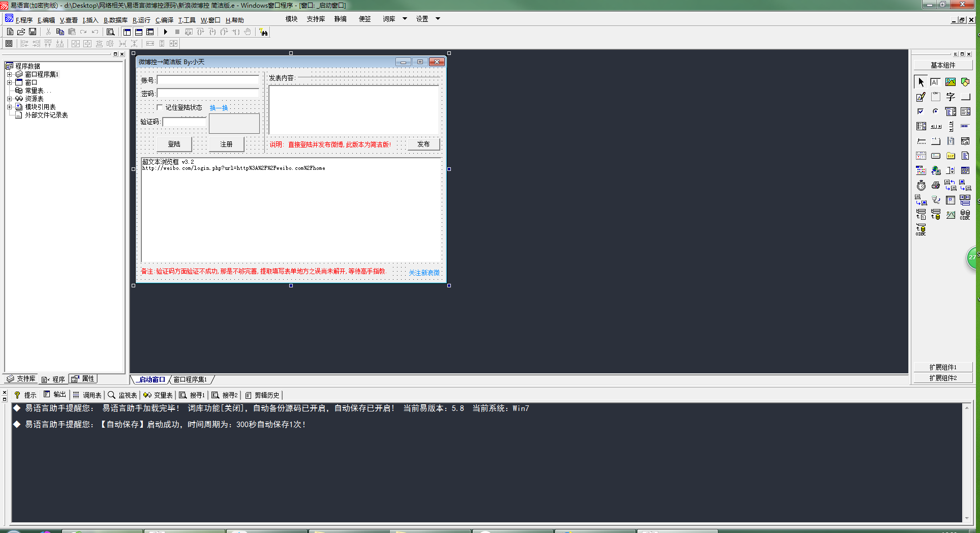Viewport: 980px width, 533px height.
Task: Switch to the 属性 panel tab
Action: 83,379
